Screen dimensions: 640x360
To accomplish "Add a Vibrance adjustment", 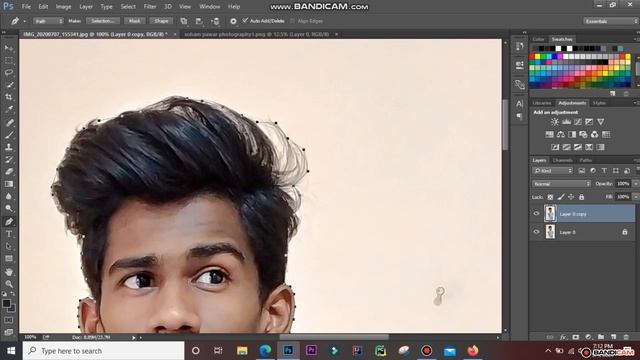I will pos(601,122).
